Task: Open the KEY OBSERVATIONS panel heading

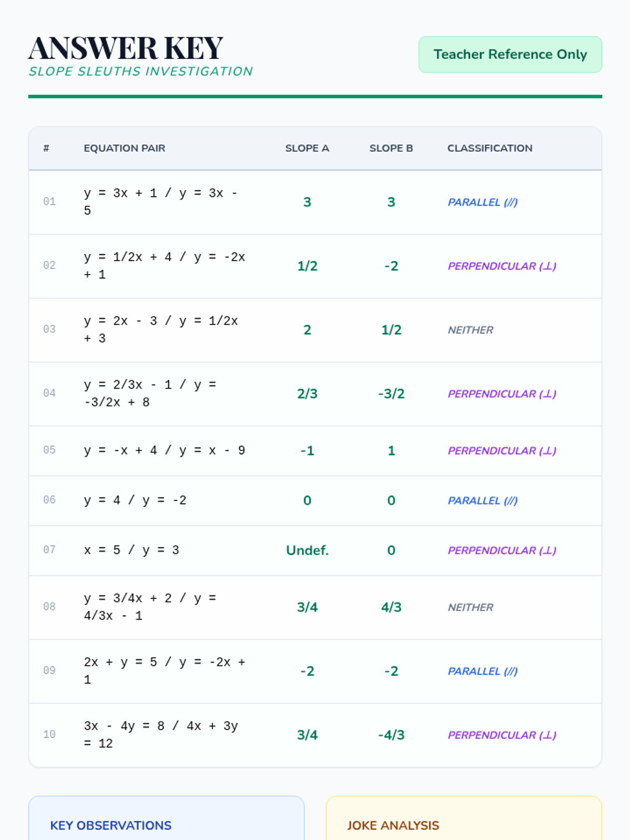Action: (111, 825)
